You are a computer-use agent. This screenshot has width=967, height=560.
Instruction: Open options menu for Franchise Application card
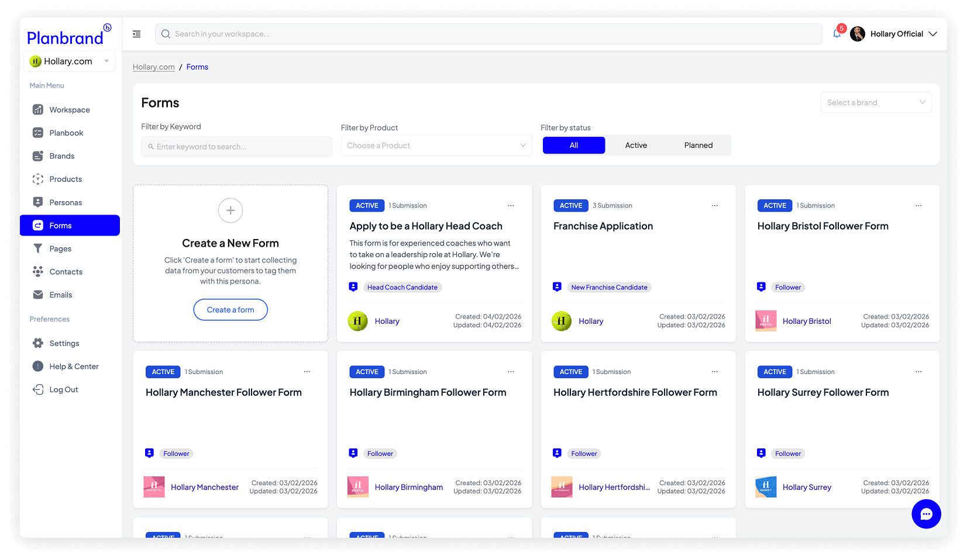(x=714, y=206)
